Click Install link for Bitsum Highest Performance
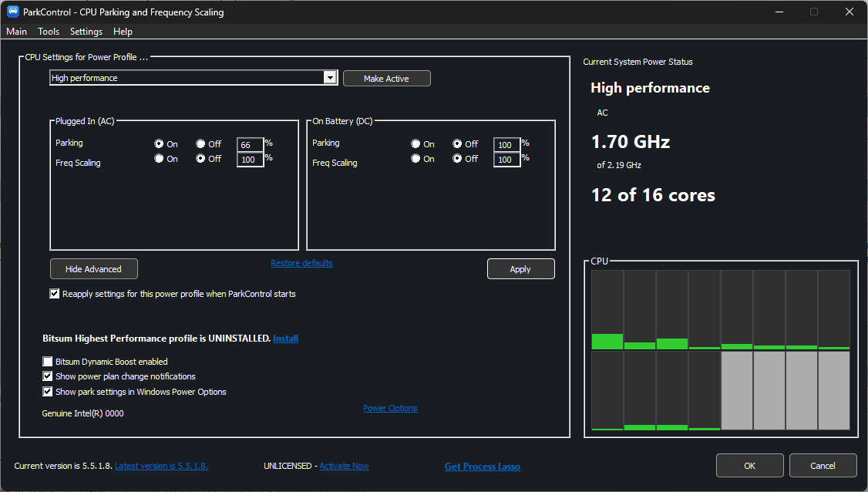The image size is (868, 492). [x=286, y=339]
